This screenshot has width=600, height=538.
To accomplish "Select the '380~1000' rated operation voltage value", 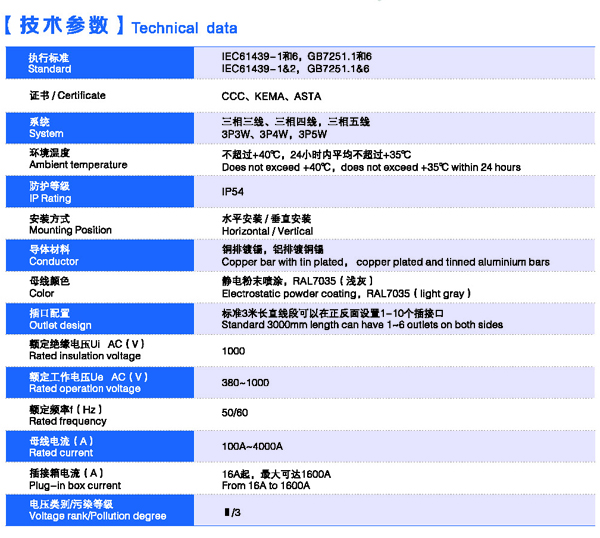I will tap(245, 383).
